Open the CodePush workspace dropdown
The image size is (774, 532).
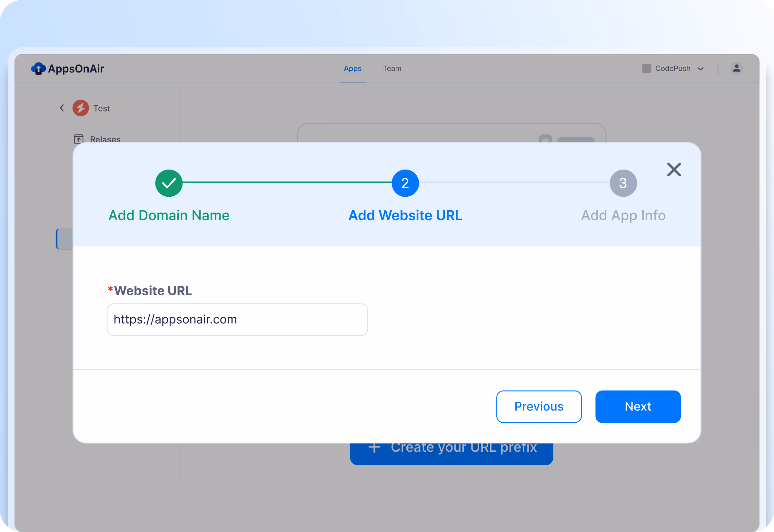click(x=673, y=68)
